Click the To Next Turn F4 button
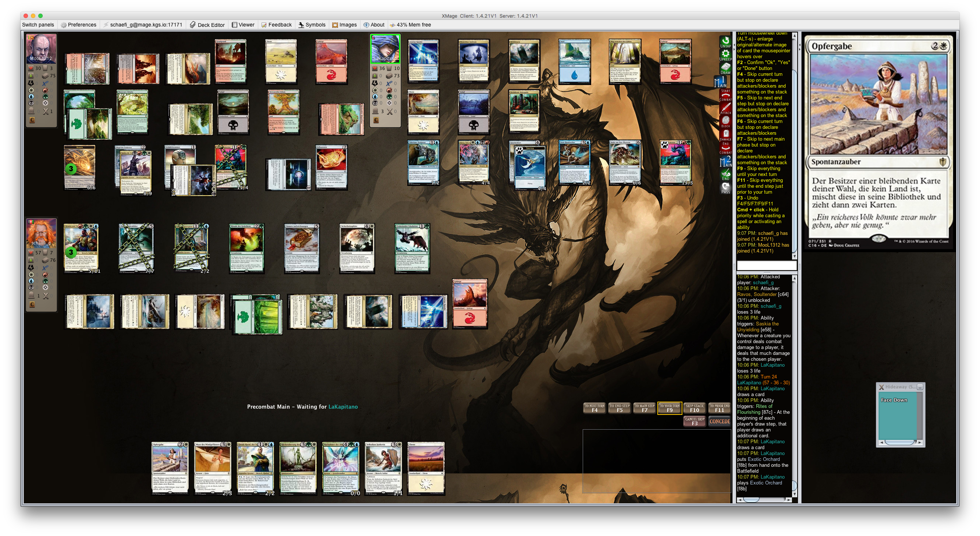The width and height of the screenshot is (980, 536). pyautogui.click(x=594, y=408)
